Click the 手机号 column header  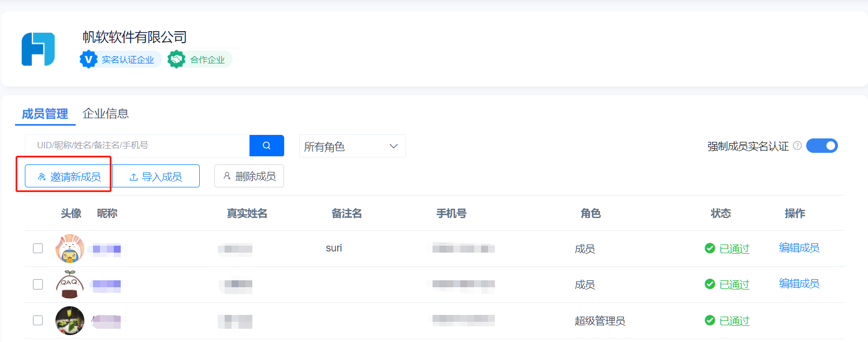coord(452,213)
